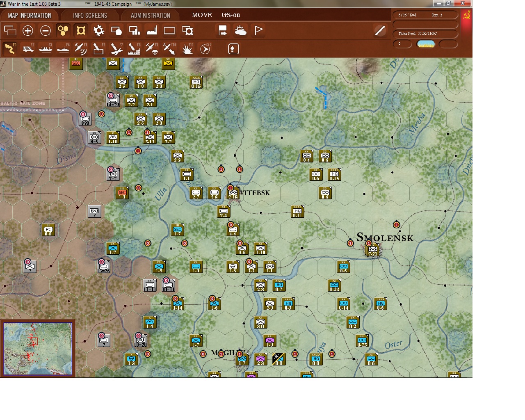Click the 6/26/1941 date display
525x420 pixels.
coord(407,15)
